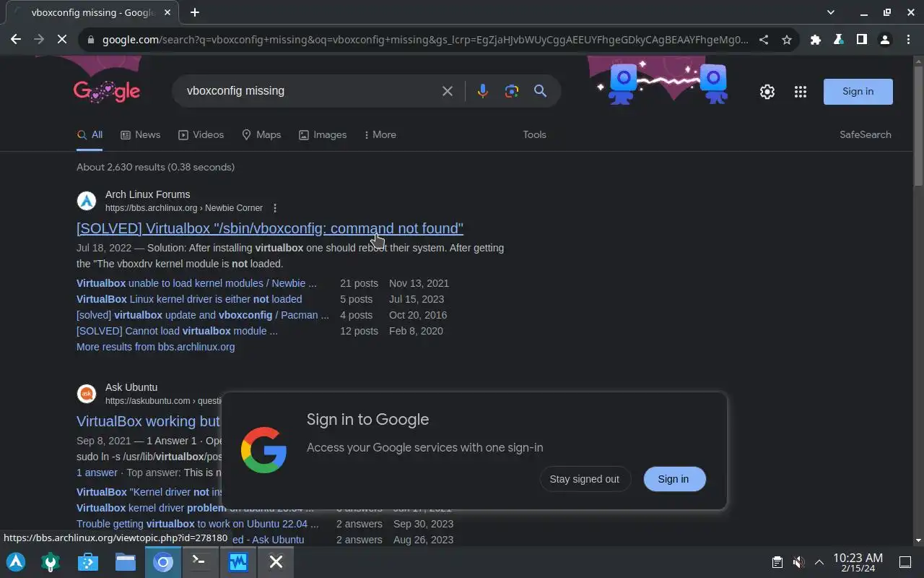Clear the search box text
The image size is (924, 578).
click(x=448, y=91)
